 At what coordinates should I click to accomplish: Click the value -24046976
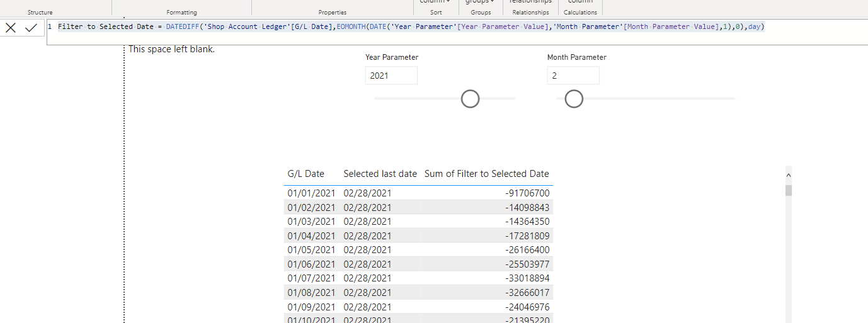click(527, 307)
